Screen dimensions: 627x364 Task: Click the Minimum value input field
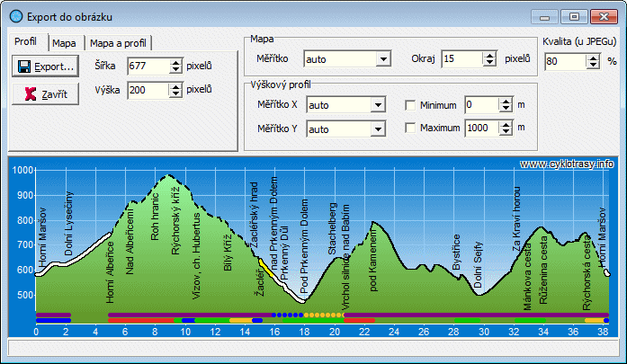(482, 104)
